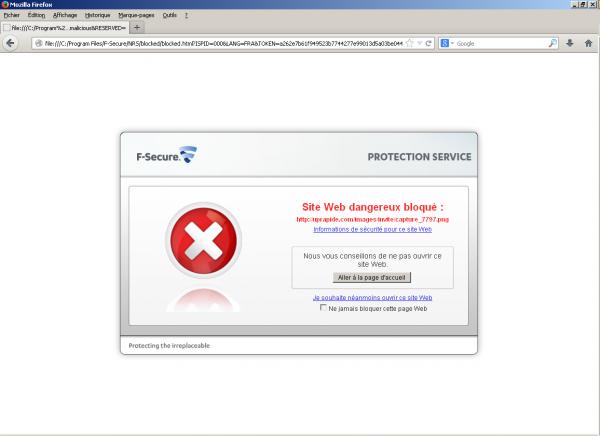Open the Outils menu
This screenshot has height=436, width=600.
[x=170, y=15]
